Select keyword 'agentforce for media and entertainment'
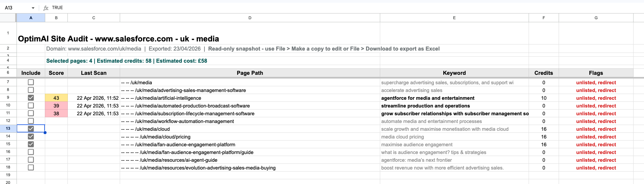The height and width of the screenshot is (184, 644). tap(454, 98)
